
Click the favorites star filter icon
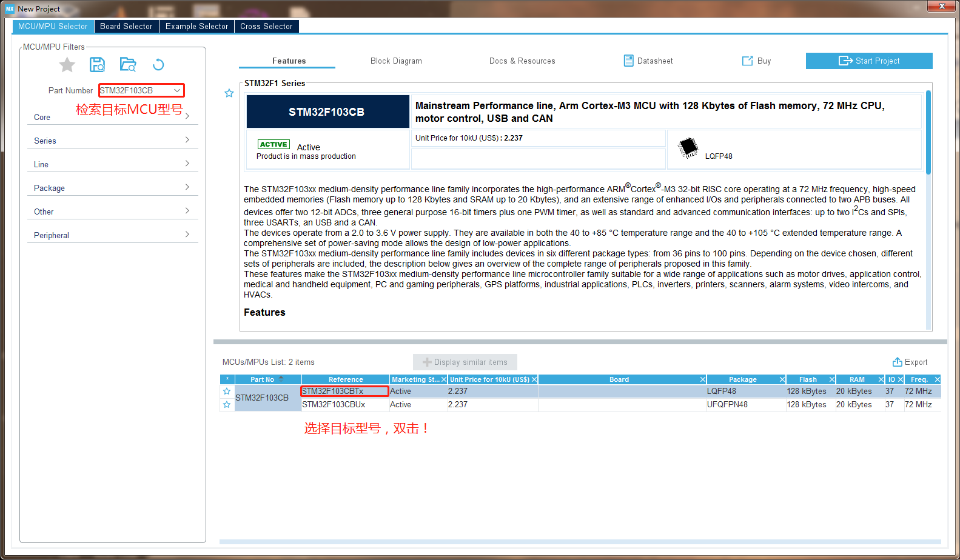[x=67, y=65]
